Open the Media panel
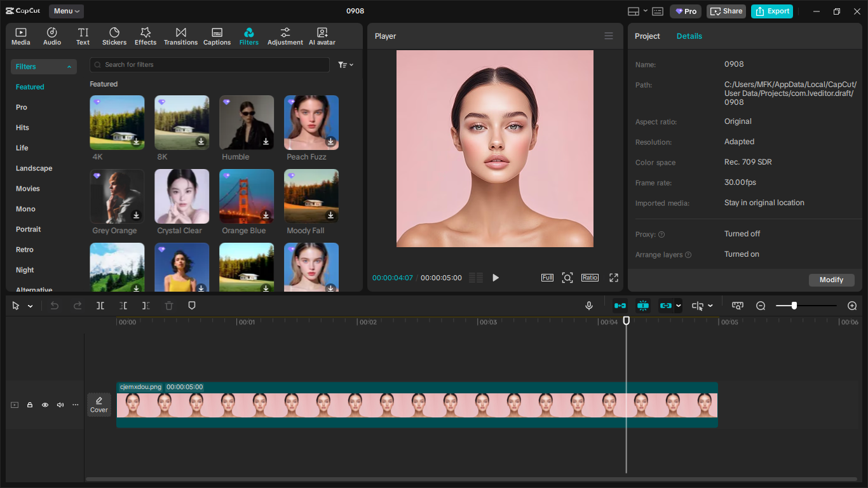The width and height of the screenshot is (868, 488). (x=21, y=36)
